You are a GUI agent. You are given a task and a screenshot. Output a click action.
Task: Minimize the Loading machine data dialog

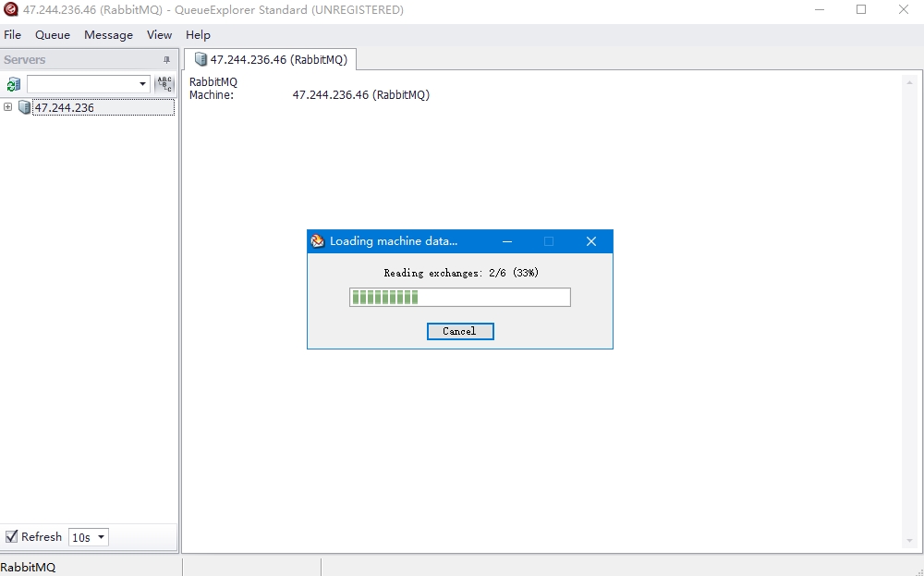(x=507, y=241)
